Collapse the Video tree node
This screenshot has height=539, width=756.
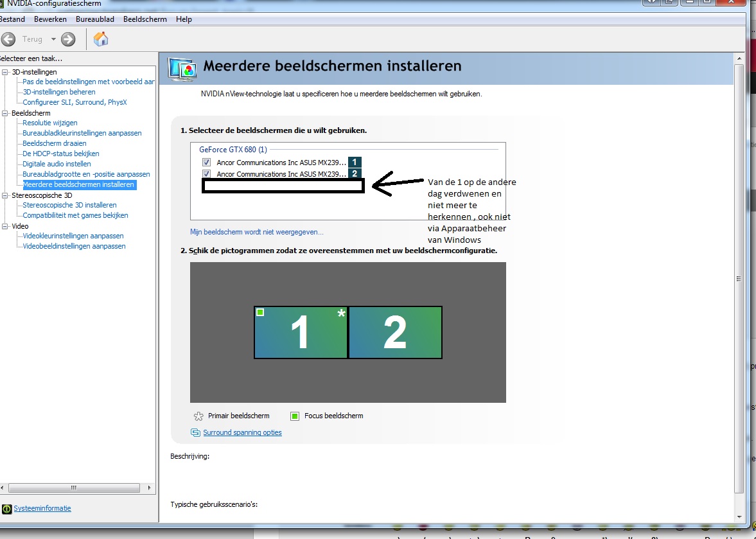[x=5, y=226]
